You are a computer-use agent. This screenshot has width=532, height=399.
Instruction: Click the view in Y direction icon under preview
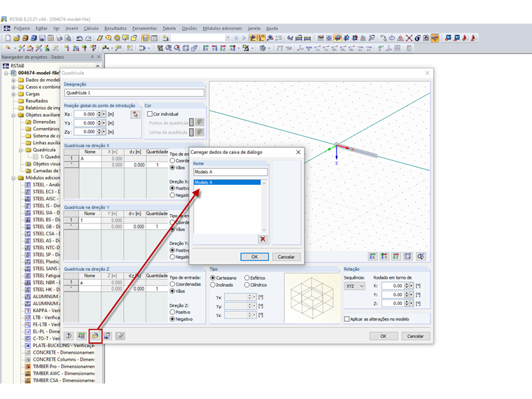click(384, 256)
